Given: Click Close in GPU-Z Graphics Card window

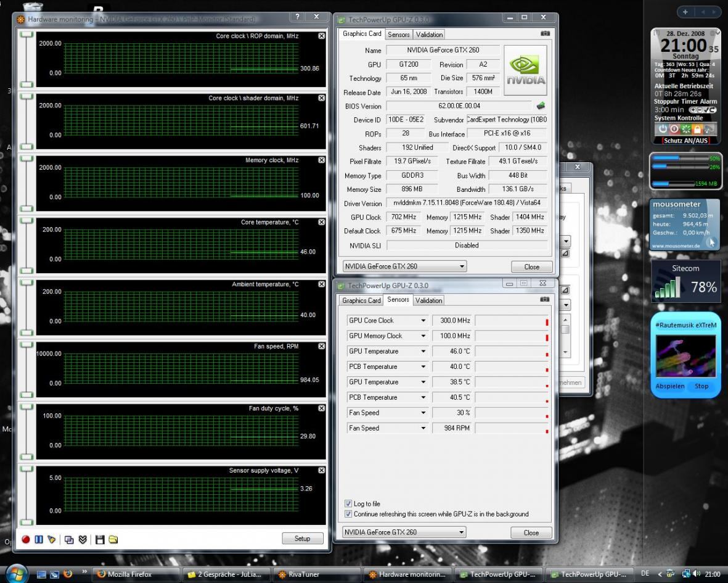Looking at the screenshot, I should (531, 267).
